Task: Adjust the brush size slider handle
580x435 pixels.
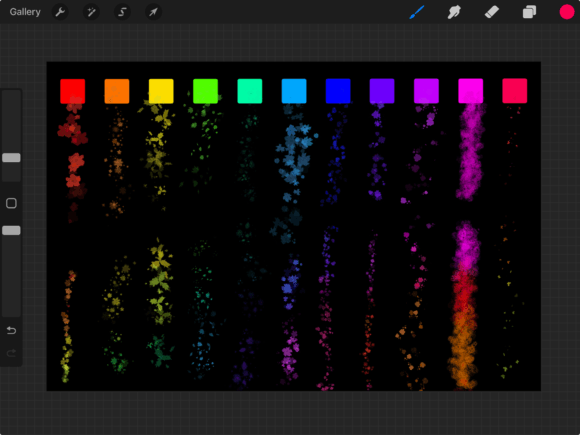Action: tap(11, 158)
